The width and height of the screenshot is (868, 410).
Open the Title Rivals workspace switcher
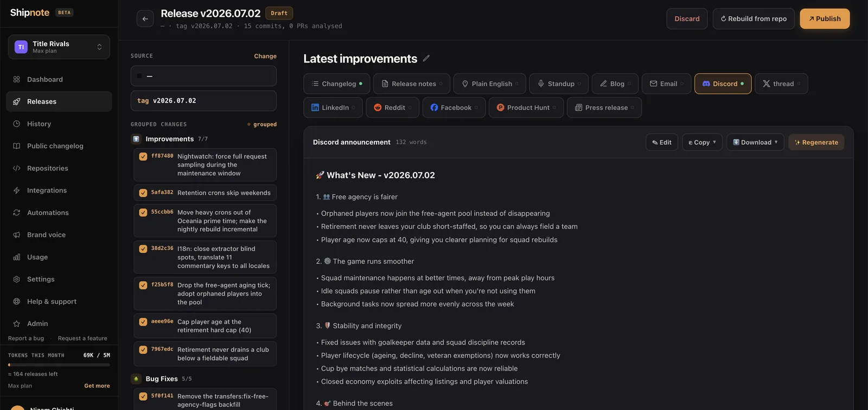click(59, 47)
